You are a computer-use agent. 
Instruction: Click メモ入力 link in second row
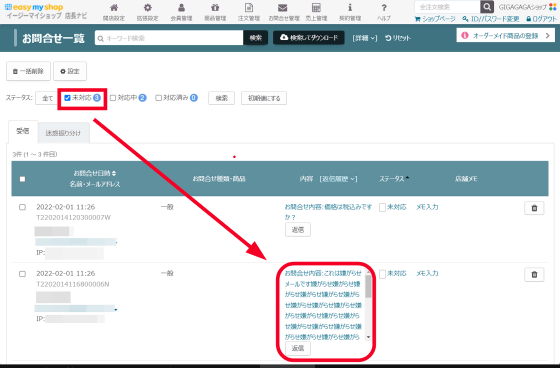427,273
